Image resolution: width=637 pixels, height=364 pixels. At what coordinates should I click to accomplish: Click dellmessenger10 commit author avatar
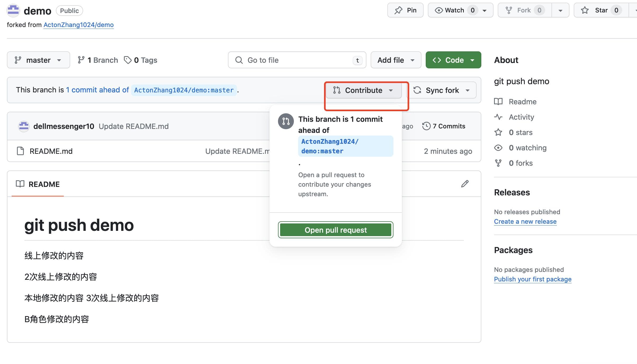coord(24,126)
